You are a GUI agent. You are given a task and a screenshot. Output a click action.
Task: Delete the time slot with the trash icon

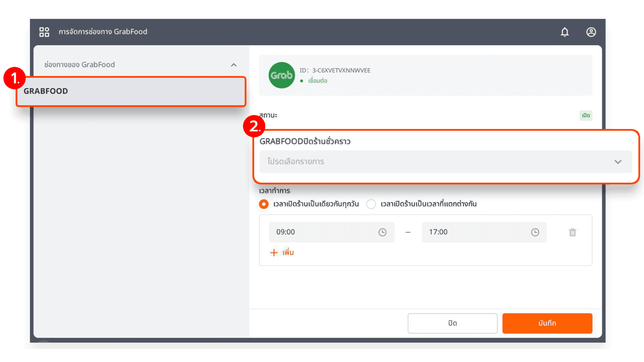tap(572, 232)
